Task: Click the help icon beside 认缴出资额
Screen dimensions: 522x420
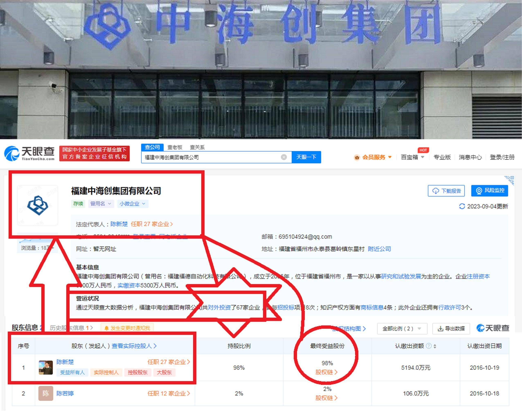Action: 429,346
